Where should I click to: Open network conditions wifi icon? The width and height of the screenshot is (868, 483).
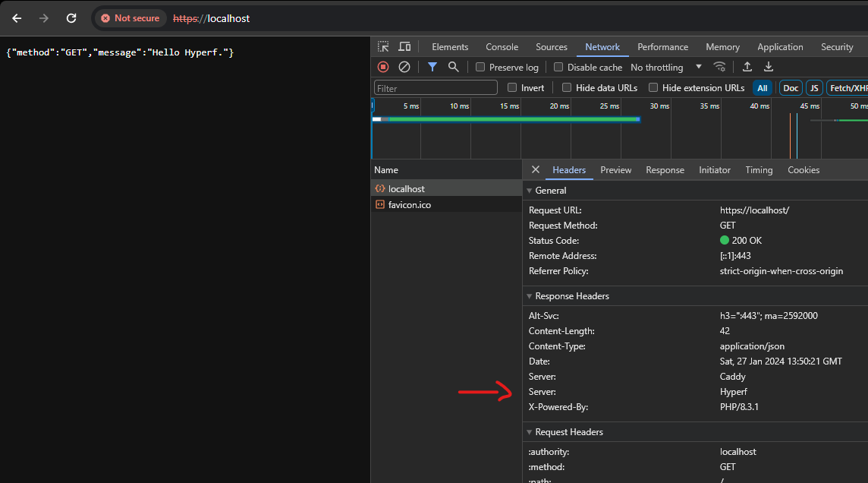(719, 67)
